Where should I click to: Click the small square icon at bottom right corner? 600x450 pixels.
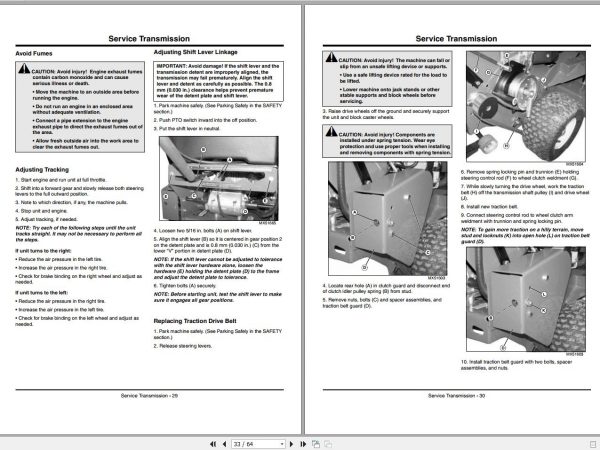[593, 444]
